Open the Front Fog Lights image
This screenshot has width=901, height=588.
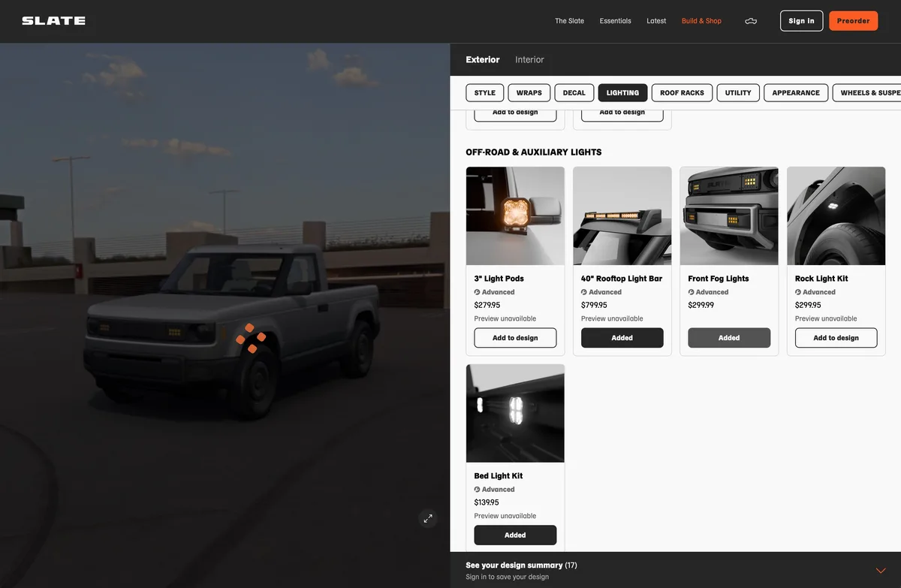(729, 216)
